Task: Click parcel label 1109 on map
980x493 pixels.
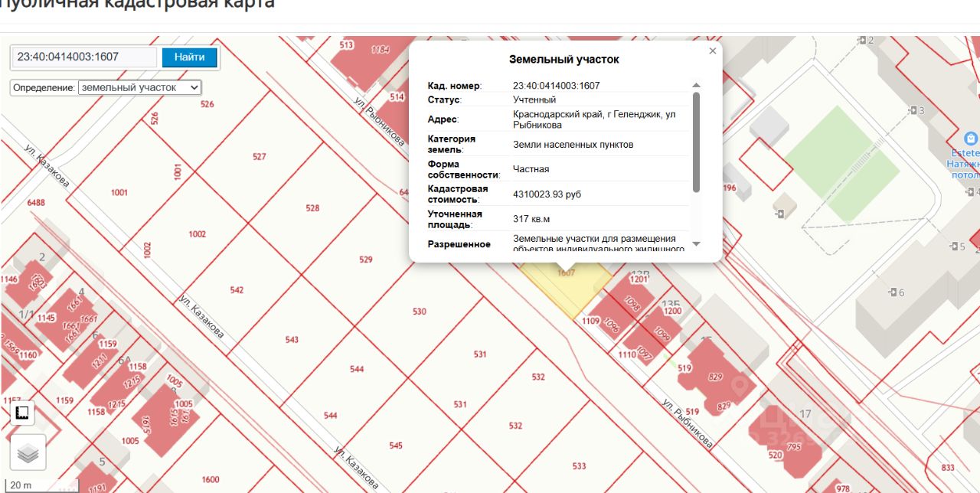Action: [x=590, y=321]
